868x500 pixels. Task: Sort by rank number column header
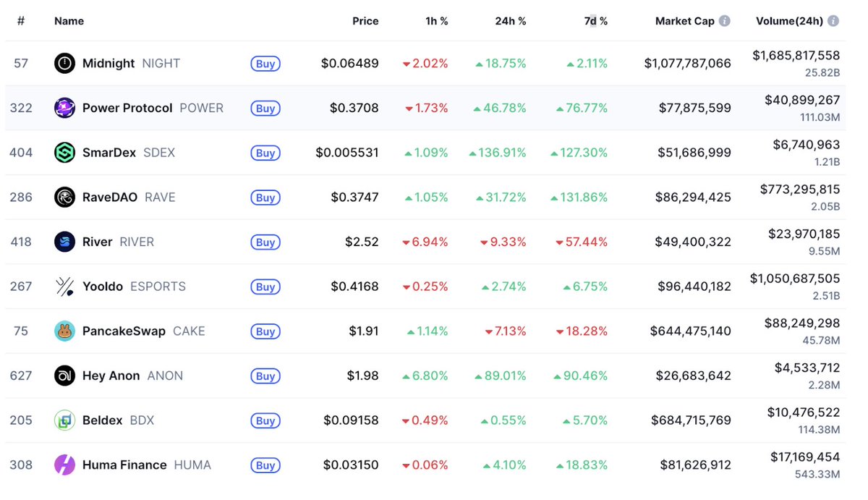point(21,21)
